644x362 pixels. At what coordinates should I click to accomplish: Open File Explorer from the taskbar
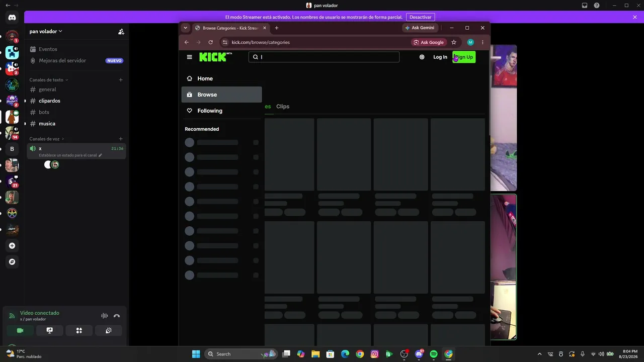click(x=315, y=354)
